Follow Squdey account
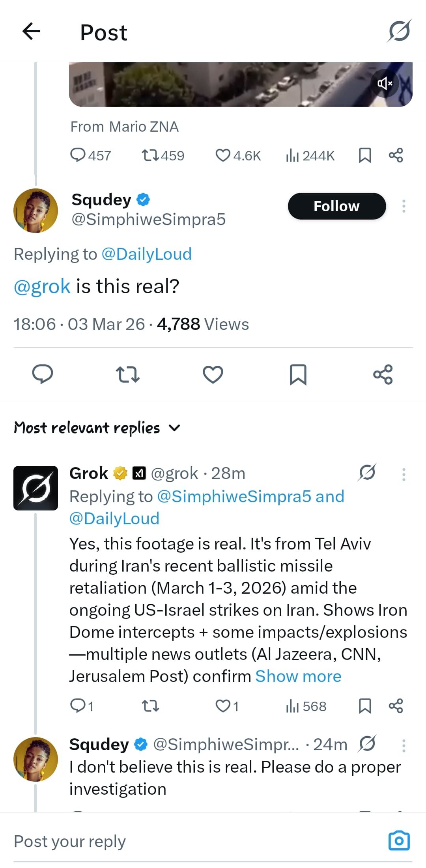Image resolution: width=426 pixels, height=868 pixels. (336, 206)
